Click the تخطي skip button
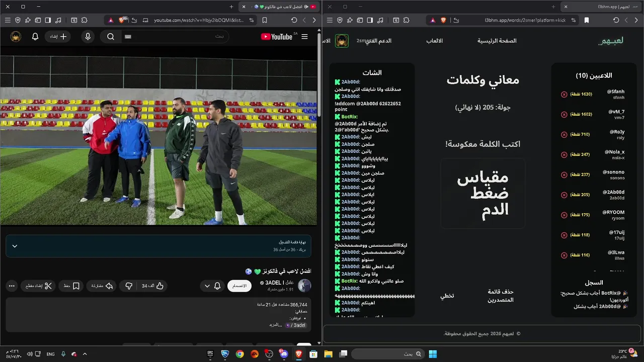644x362 pixels. click(x=447, y=296)
